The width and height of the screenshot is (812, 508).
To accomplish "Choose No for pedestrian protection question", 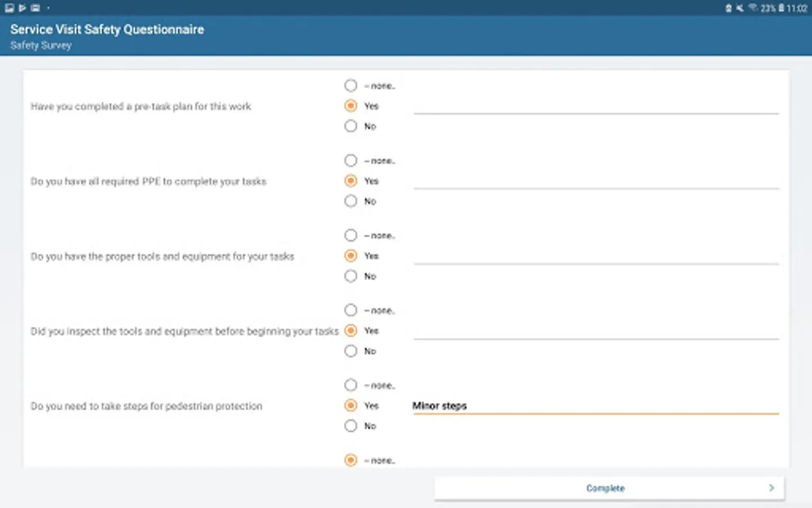I will click(351, 426).
